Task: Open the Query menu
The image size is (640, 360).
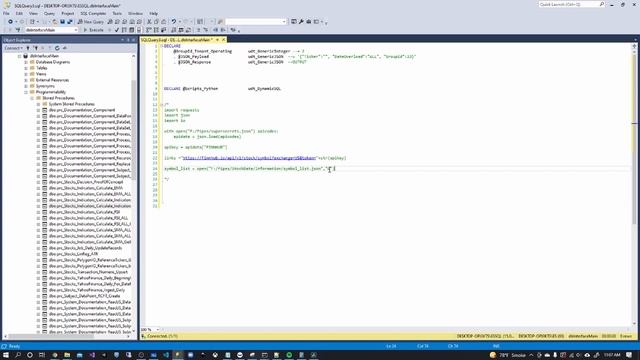Action: coord(49,13)
